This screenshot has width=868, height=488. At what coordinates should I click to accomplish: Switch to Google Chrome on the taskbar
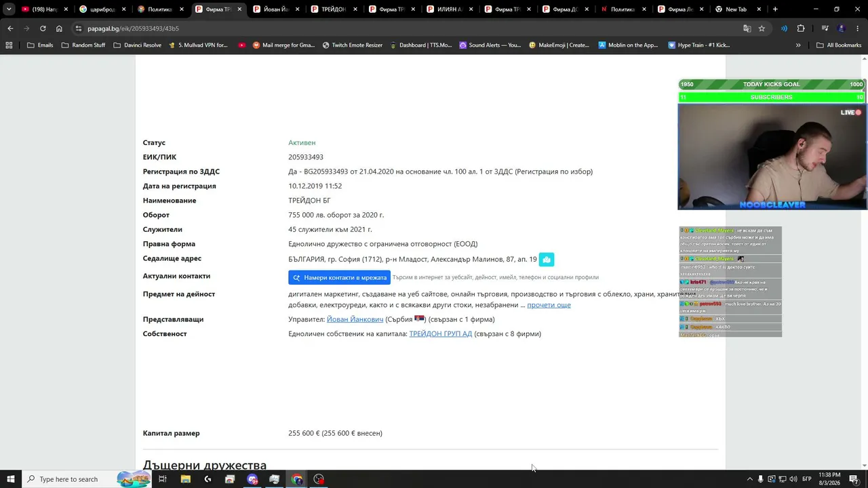tap(297, 479)
